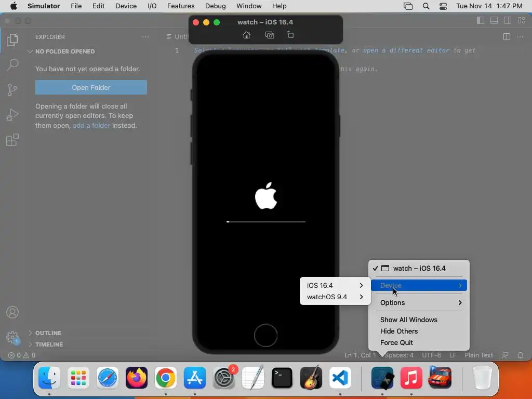The height and width of the screenshot is (399, 532).
Task: Open editor more actions ellipsis
Action: tap(520, 37)
